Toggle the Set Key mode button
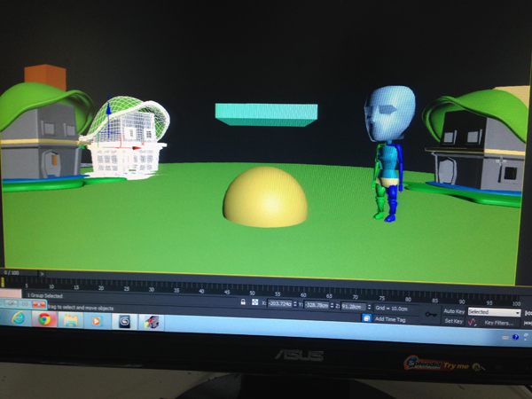This screenshot has width=532, height=399. (454, 321)
